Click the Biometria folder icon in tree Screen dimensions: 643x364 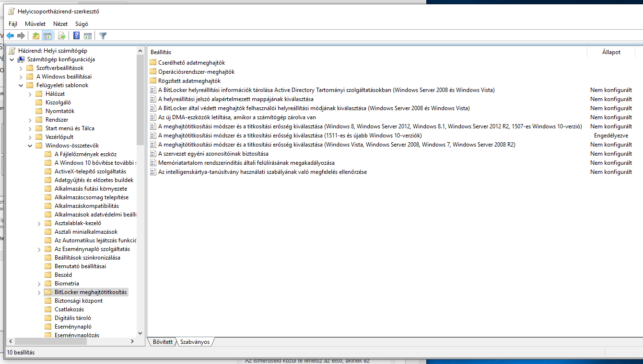click(x=48, y=284)
